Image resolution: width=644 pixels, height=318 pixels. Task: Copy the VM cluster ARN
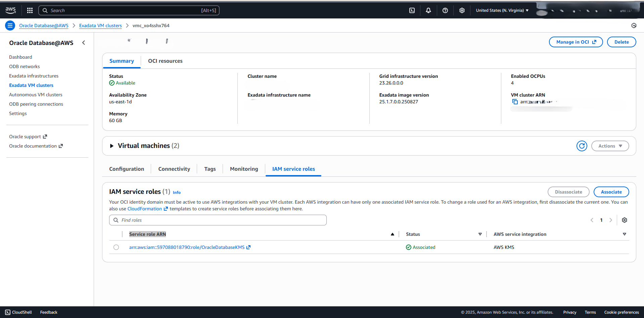pyautogui.click(x=515, y=102)
